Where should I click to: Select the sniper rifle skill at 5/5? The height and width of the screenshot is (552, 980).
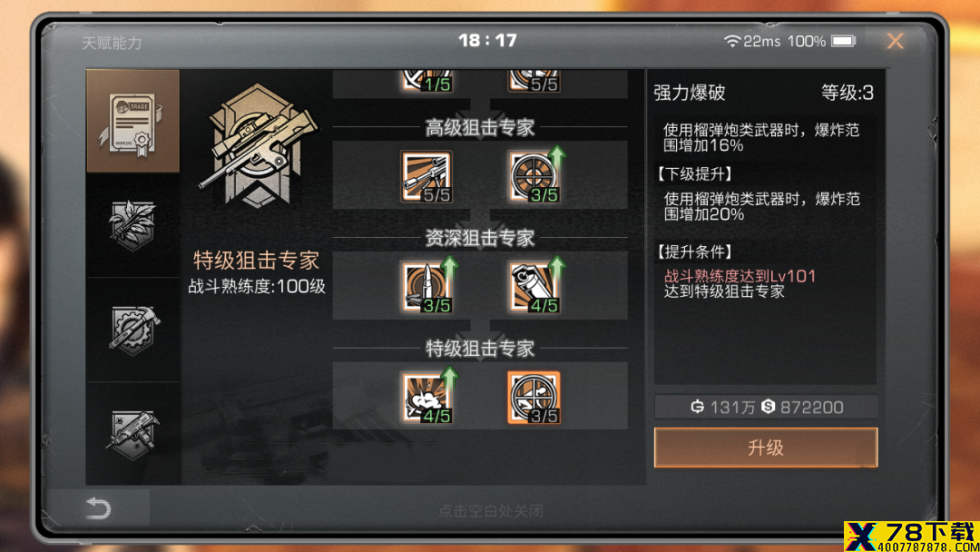pos(426,177)
